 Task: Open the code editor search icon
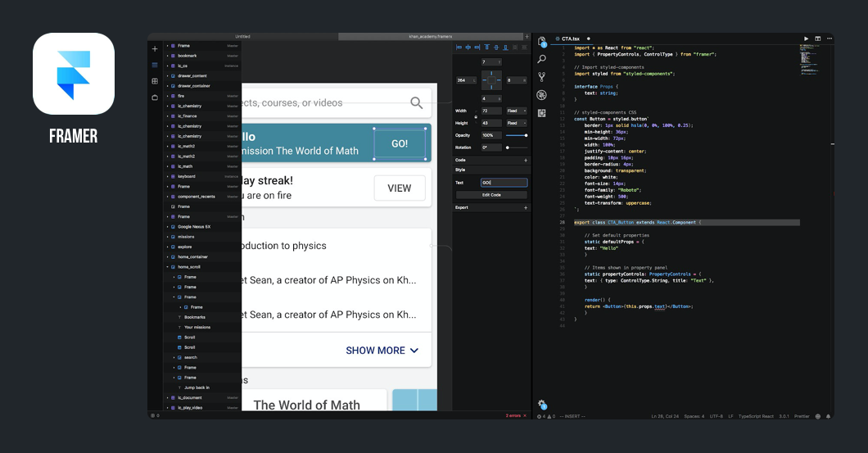point(542,59)
